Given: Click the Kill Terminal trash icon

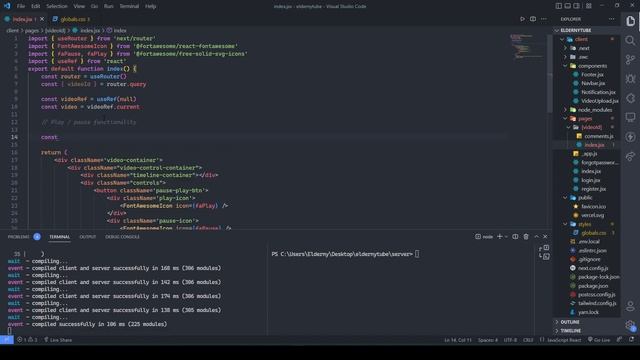Looking at the screenshot, I should 526,237.
